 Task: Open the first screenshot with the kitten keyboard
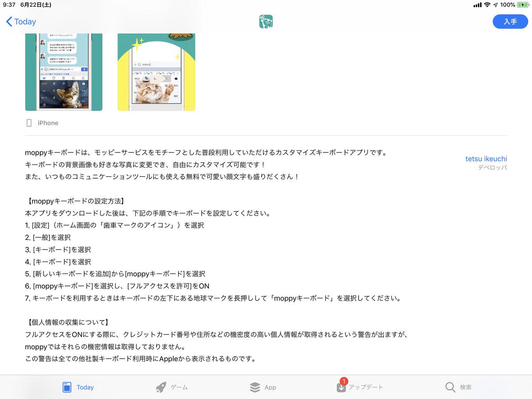(x=64, y=72)
